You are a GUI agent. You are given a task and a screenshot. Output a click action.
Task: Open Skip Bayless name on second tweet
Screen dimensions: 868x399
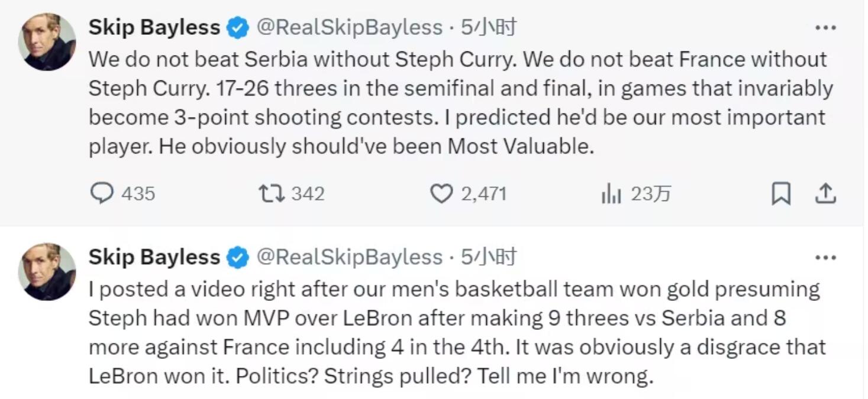pos(154,257)
